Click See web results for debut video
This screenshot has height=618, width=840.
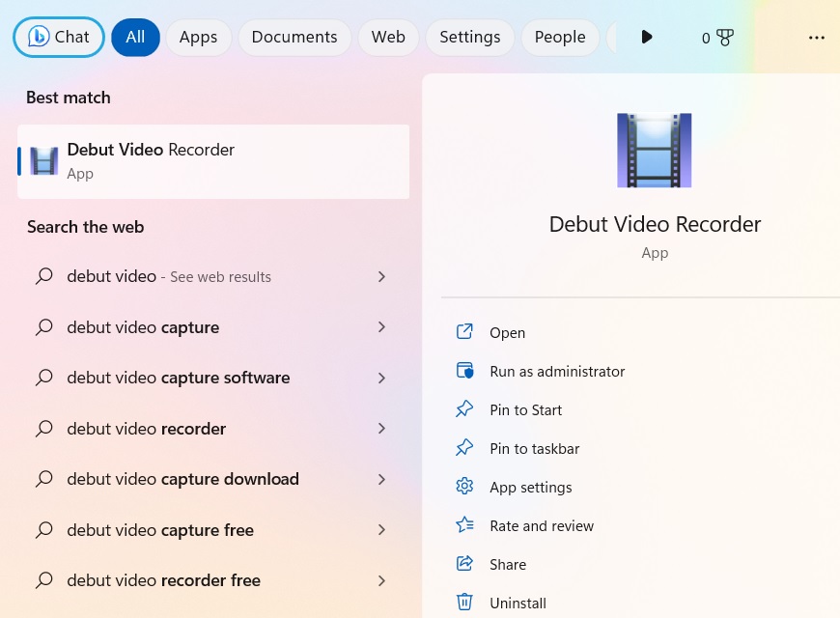click(220, 276)
